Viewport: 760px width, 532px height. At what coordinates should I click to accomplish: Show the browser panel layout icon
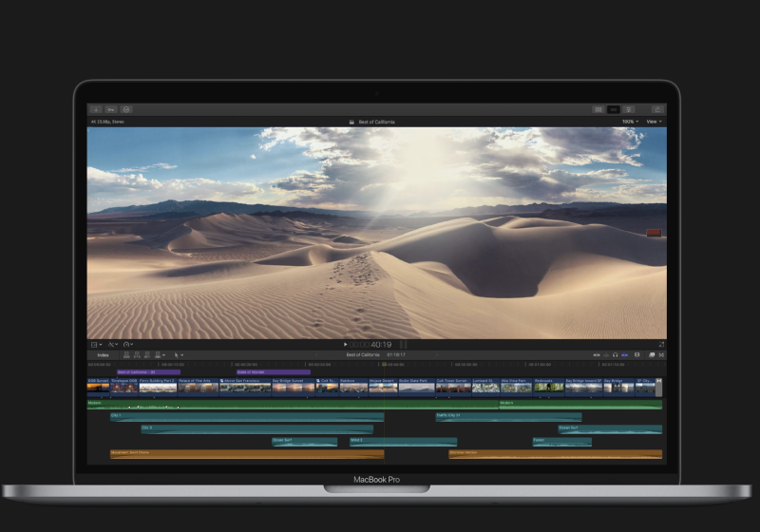point(598,109)
